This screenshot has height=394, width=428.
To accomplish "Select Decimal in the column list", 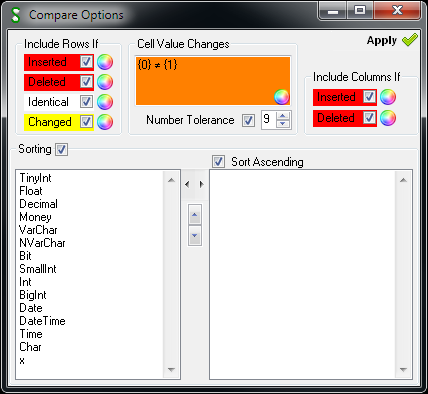I will click(x=38, y=204).
